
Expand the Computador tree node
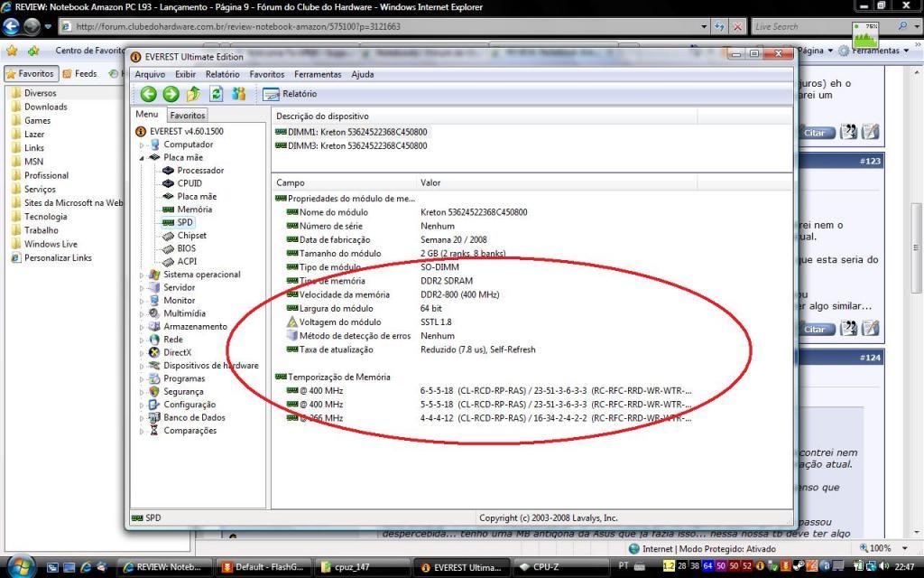142,144
